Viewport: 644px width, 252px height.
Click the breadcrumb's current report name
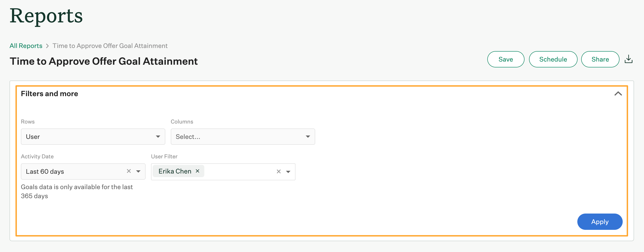click(x=110, y=46)
